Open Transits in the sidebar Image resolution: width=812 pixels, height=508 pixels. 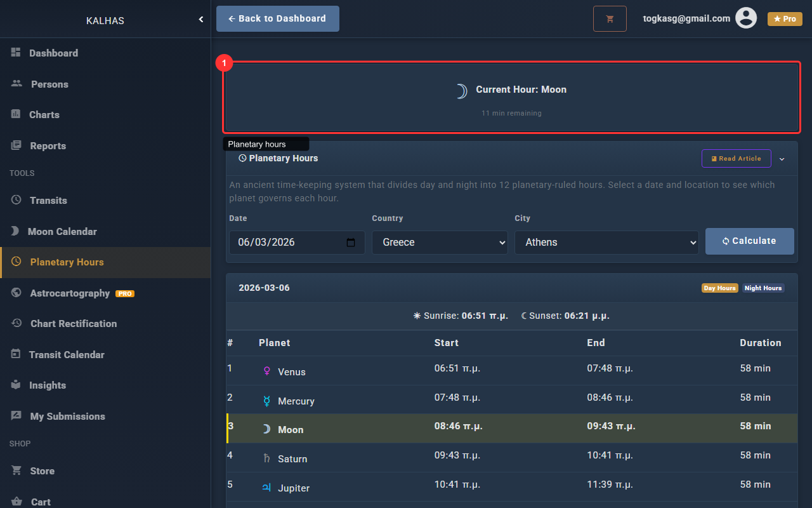(48, 200)
